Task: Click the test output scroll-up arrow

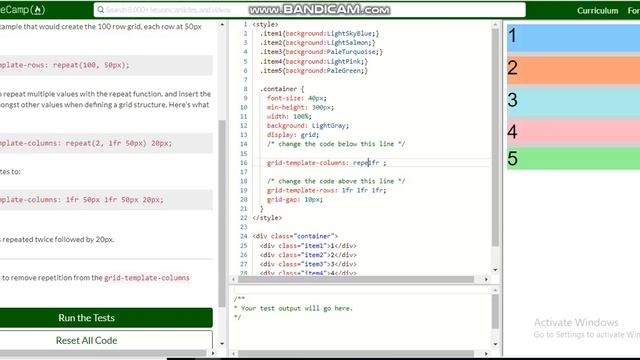Action: pyautogui.click(x=495, y=290)
